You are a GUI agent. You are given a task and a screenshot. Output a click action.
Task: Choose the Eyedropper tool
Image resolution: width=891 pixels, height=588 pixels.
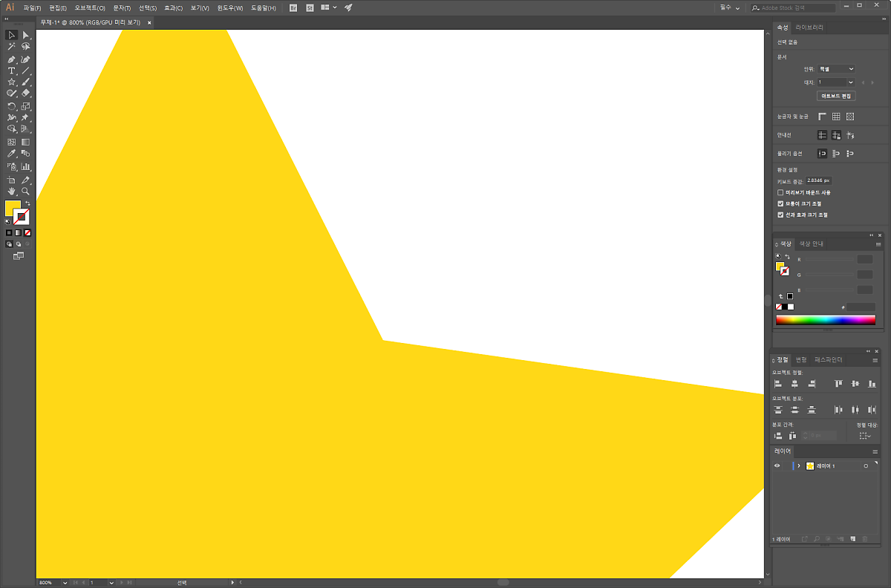[11, 154]
